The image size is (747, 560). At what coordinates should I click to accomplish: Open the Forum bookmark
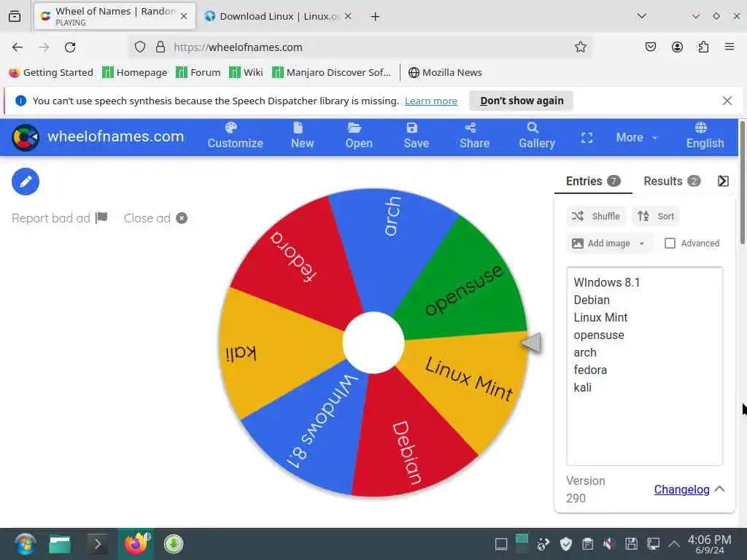click(198, 72)
